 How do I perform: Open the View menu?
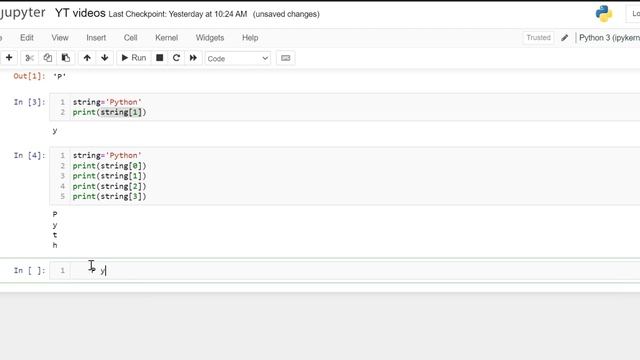click(x=60, y=38)
